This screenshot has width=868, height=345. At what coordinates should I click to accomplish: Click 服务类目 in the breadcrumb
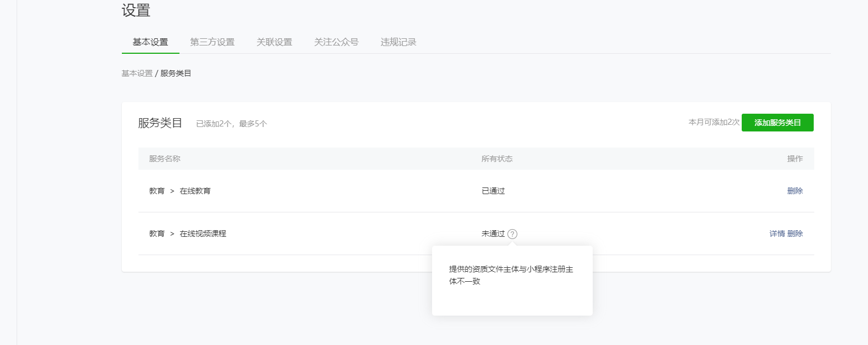tap(176, 73)
